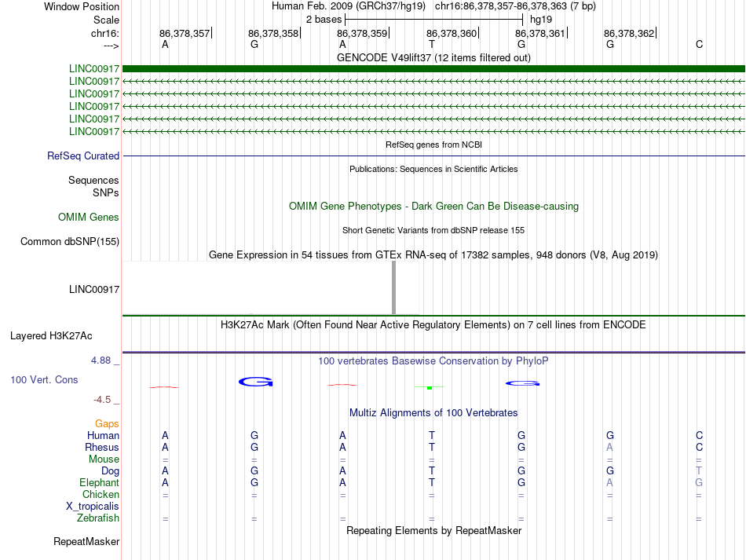
Task: Click the SNPs label
Action: tap(106, 192)
